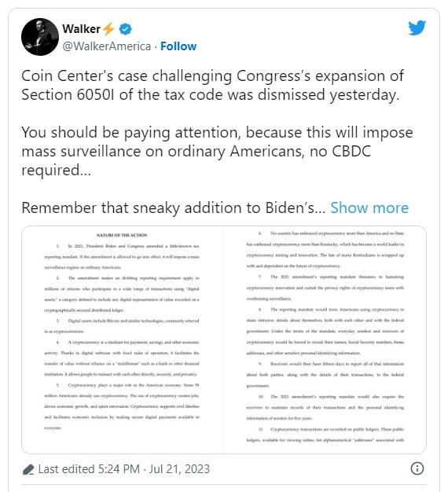
Task: Follow the WalkerAmerica account
Action: tap(178, 46)
